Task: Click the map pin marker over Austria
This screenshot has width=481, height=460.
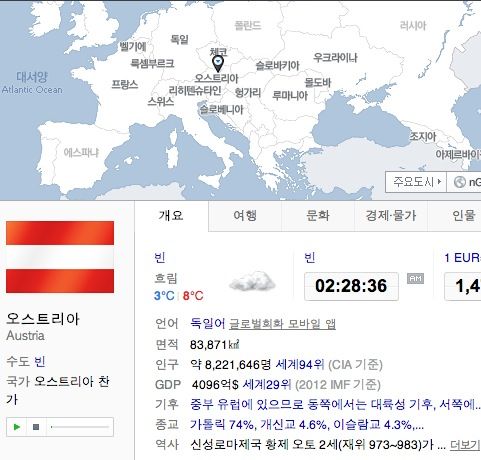Action: coord(218,64)
